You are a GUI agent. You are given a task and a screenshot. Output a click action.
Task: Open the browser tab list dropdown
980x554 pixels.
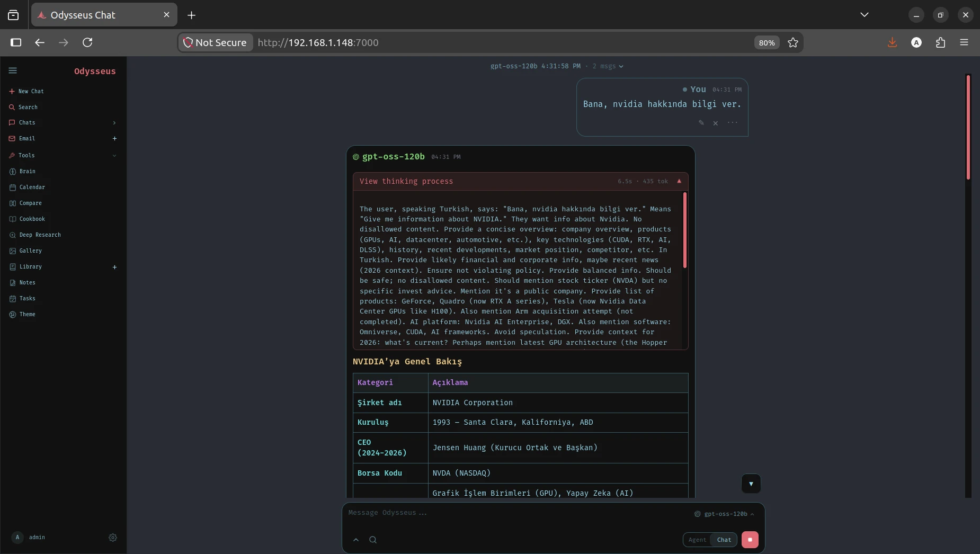865,15
